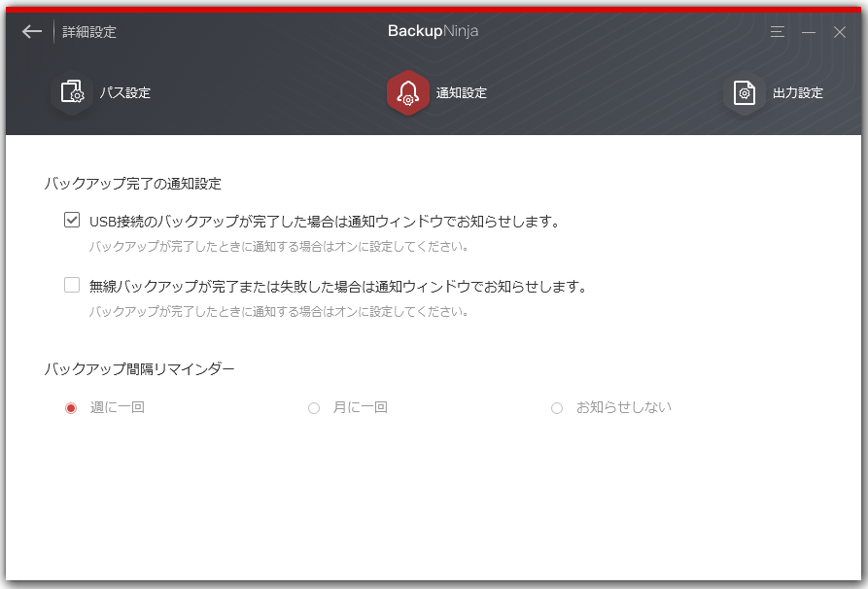The height and width of the screenshot is (589, 868).
Task: Switch to the パス設定 tab label
Action: tap(125, 92)
